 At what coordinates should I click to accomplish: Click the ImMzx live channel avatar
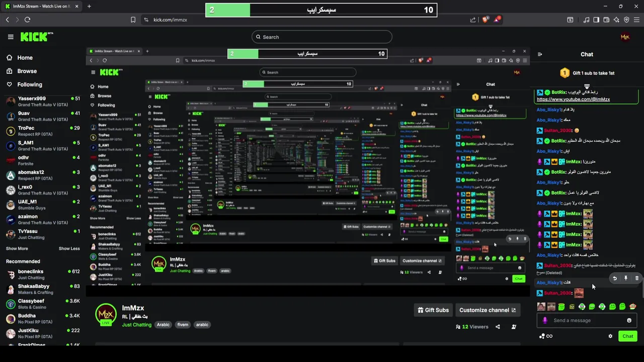[x=106, y=314]
